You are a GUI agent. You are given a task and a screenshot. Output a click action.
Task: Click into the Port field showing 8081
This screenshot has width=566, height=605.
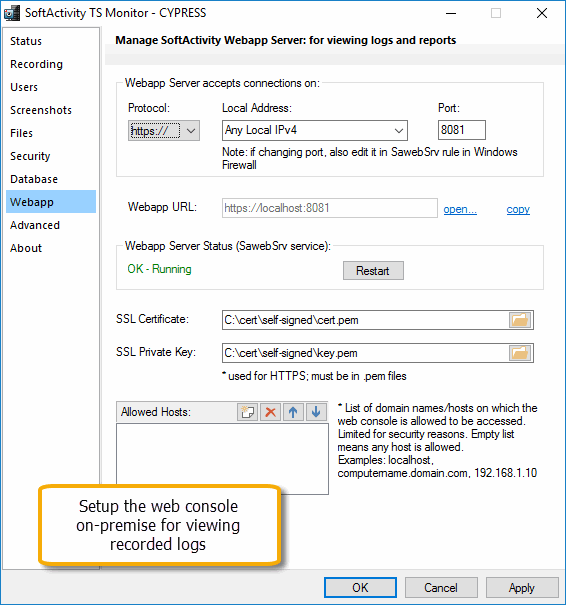pyautogui.click(x=461, y=130)
